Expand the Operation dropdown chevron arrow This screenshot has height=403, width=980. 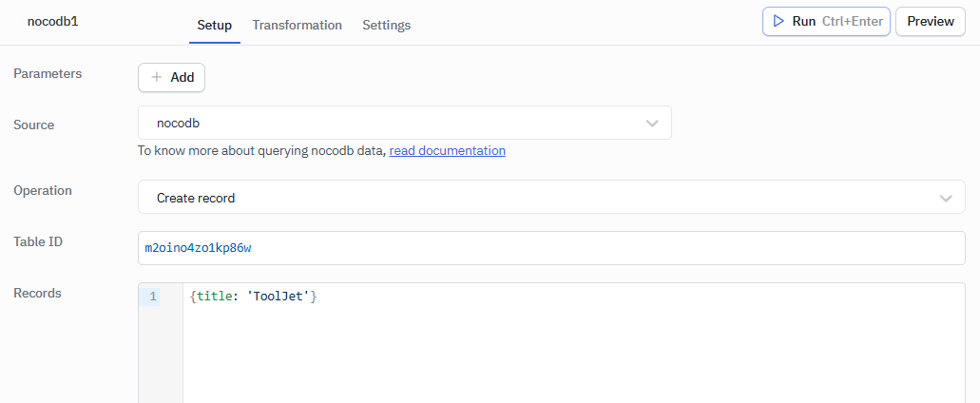(945, 198)
